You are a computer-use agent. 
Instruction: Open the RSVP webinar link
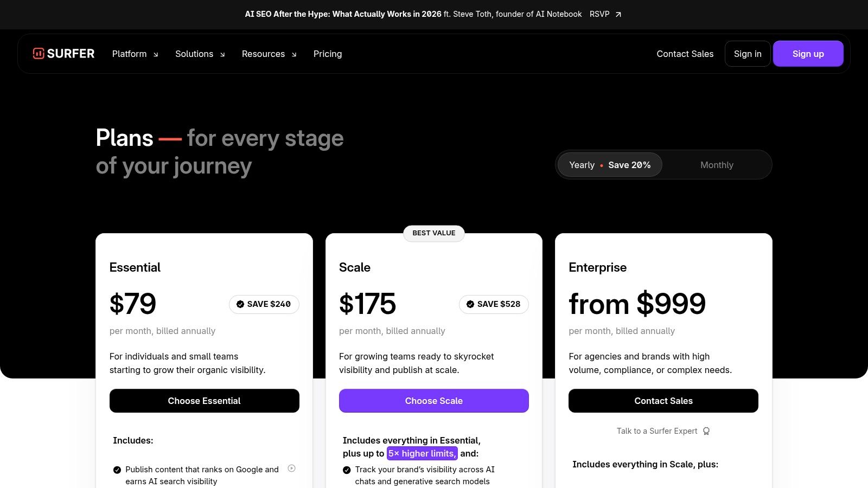[x=599, y=14]
